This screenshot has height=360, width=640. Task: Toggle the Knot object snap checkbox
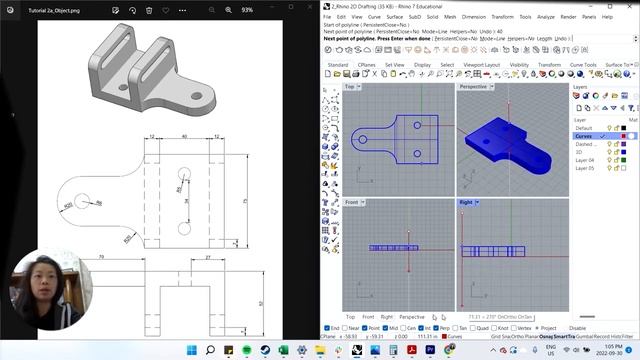494,328
